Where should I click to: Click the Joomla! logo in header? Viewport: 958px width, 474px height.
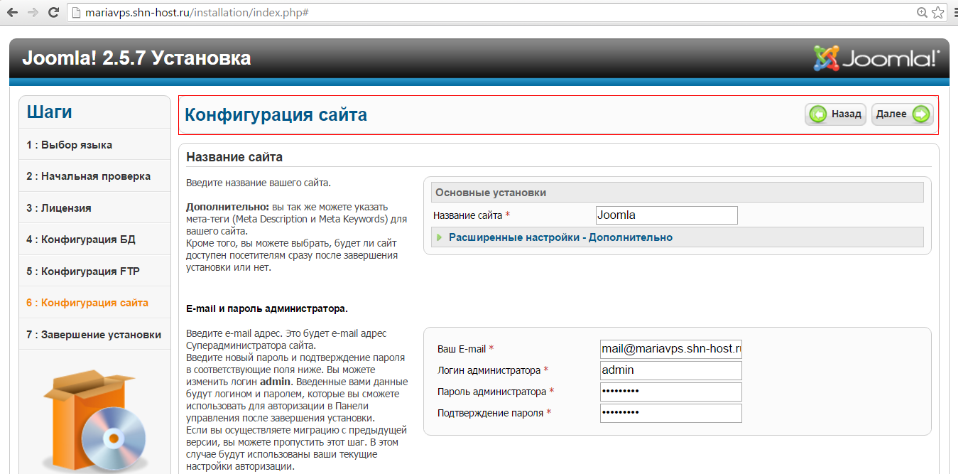tap(876, 59)
